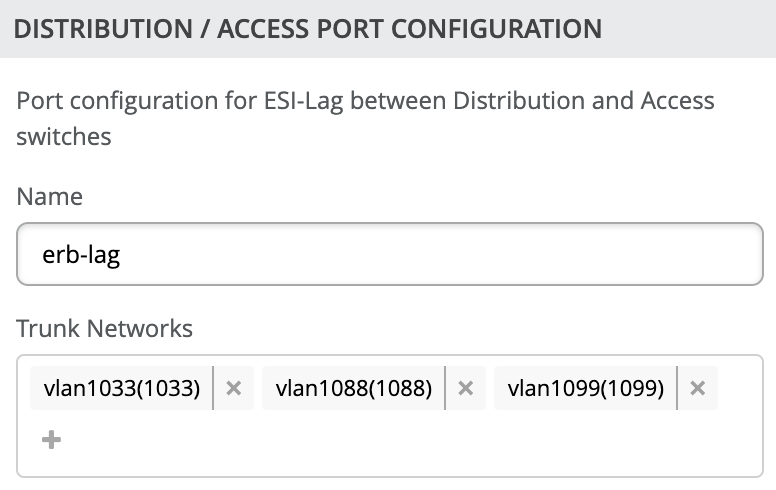The image size is (776, 490).
Task: Click the Distribution / Access Port Configuration header
Action: pos(308,28)
